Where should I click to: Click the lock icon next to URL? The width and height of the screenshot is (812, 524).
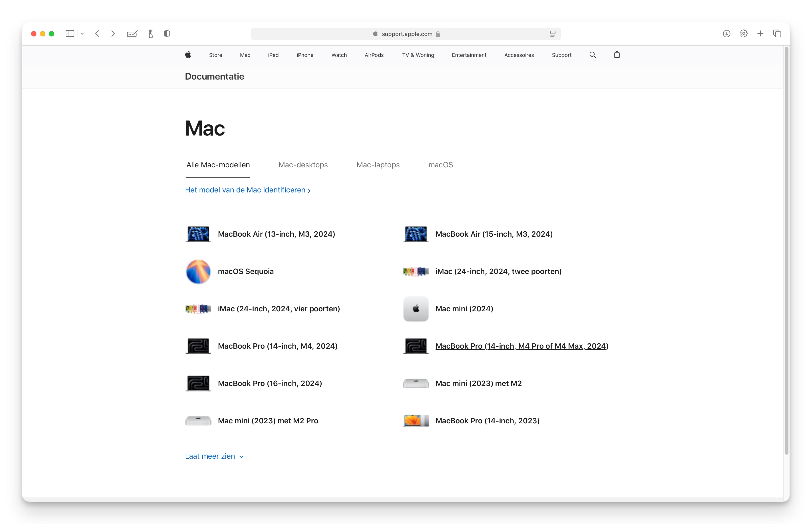(x=438, y=34)
